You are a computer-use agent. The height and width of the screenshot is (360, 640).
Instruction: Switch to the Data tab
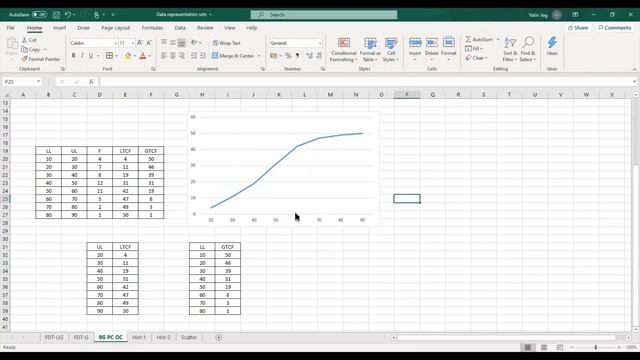(x=180, y=28)
